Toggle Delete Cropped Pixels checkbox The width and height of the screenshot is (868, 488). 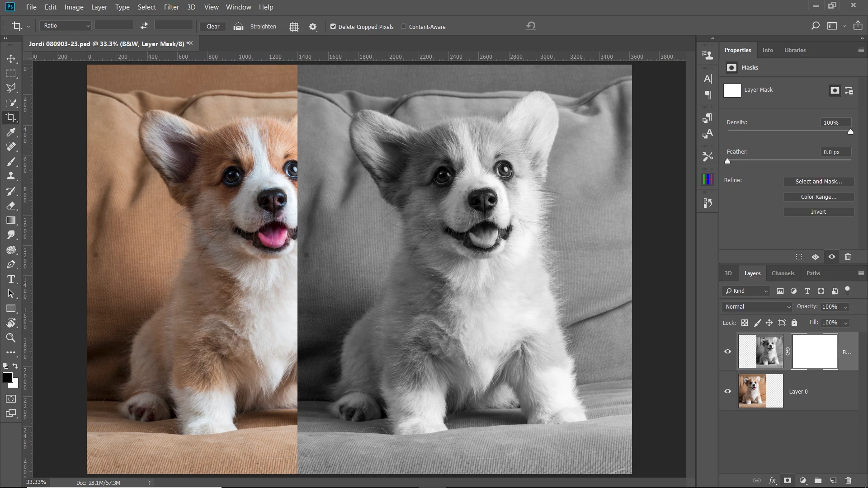333,27
